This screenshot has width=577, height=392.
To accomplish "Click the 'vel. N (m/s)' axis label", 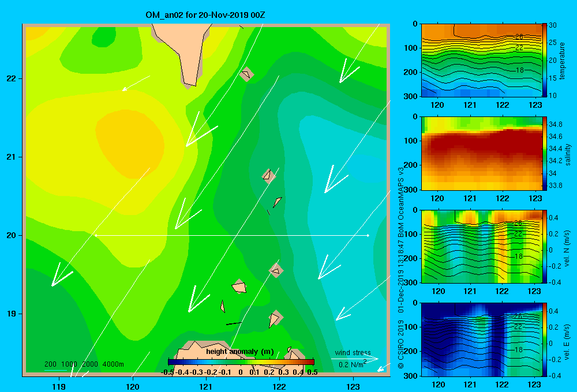I will click(567, 248).
